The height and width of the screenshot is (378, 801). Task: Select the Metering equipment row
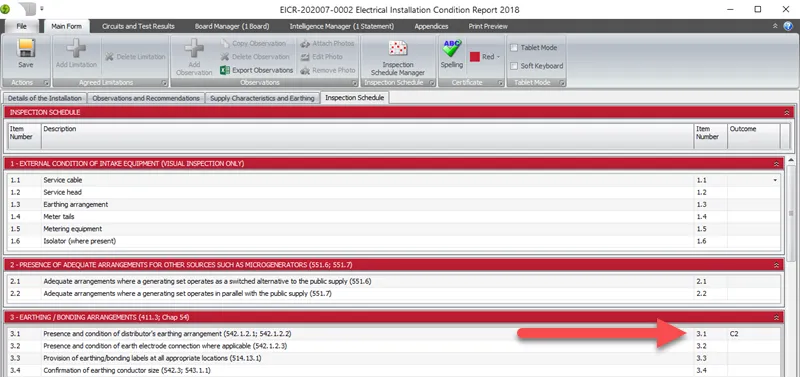(x=393, y=229)
